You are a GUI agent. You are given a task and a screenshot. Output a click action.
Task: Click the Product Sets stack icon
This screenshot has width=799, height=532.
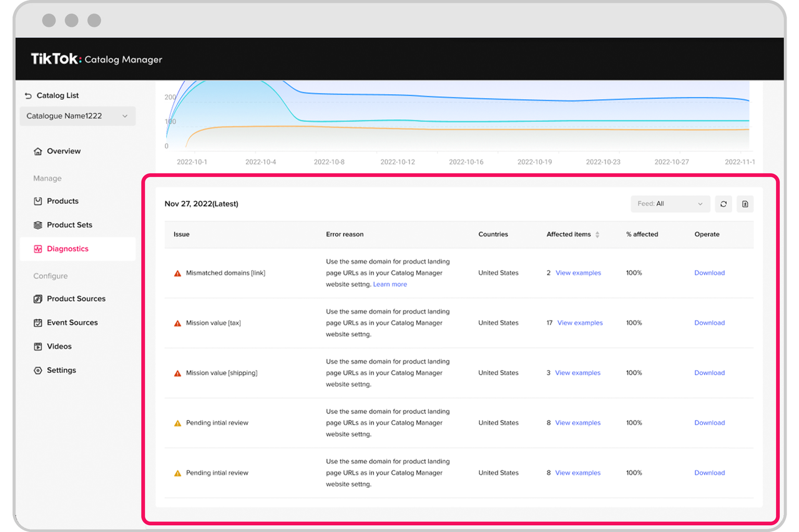tap(38, 225)
